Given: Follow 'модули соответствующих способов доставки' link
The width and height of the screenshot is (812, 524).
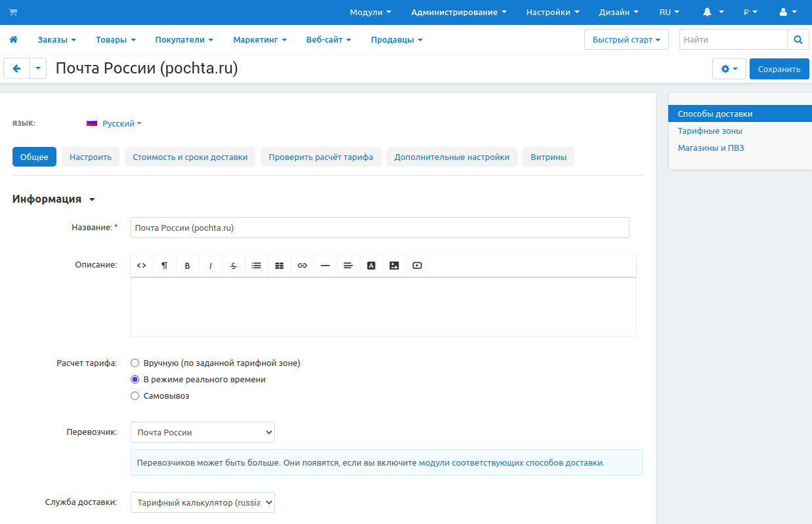Looking at the screenshot, I should click(x=510, y=462).
